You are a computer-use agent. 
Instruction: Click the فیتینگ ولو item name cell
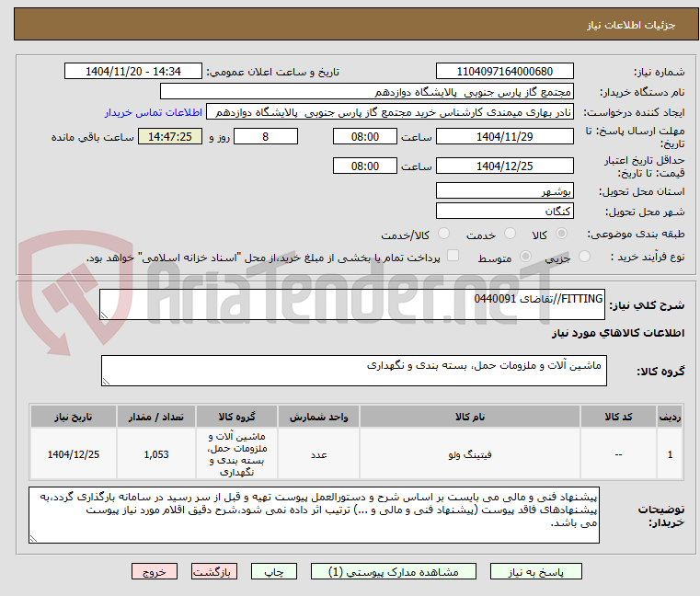[x=470, y=454]
